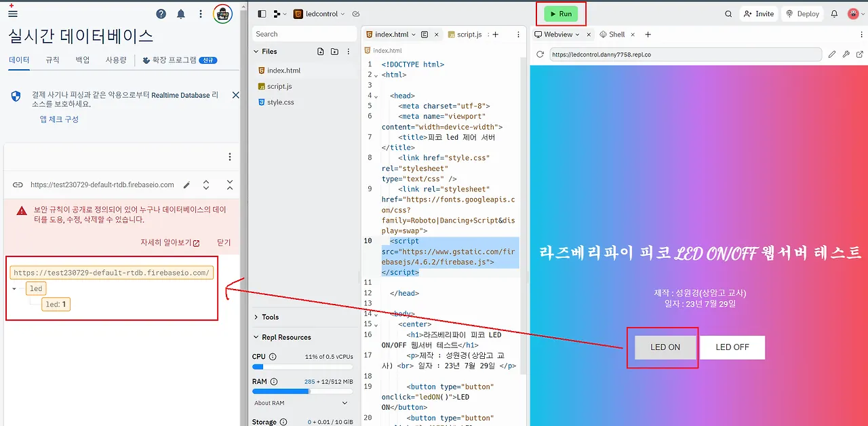Close the index.html editor tab
Image resolution: width=868 pixels, height=426 pixels.
436,35
